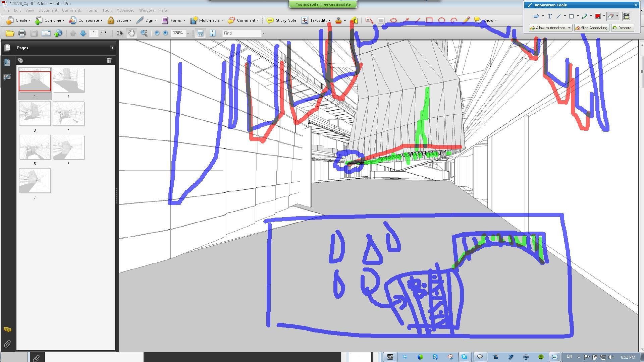Click the Text Edits button
644x362 pixels.
point(316,20)
